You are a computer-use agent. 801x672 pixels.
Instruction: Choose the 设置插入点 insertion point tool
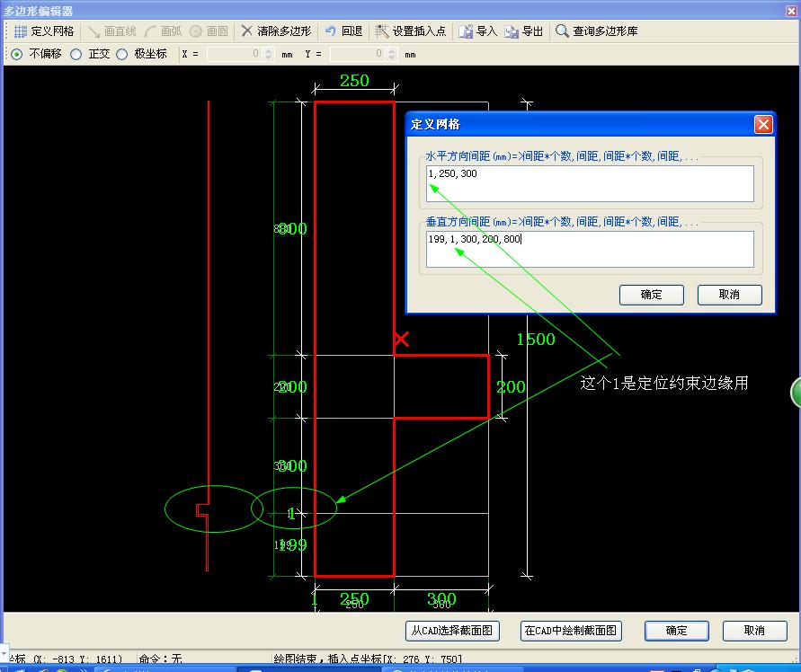pos(410,31)
